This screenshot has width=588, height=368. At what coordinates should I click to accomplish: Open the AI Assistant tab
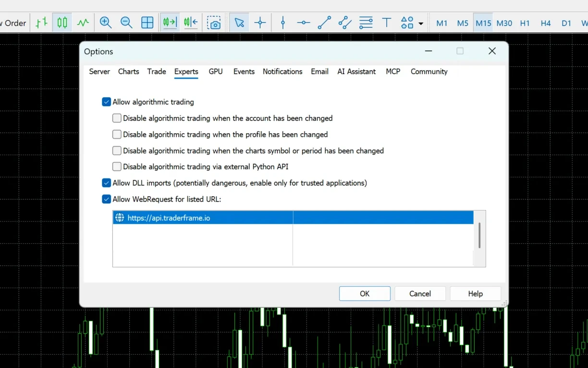tap(356, 71)
